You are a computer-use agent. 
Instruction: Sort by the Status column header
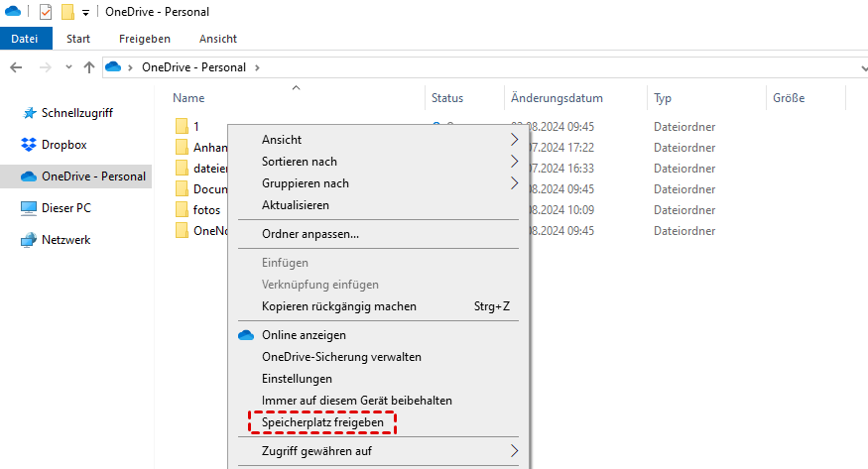[447, 98]
